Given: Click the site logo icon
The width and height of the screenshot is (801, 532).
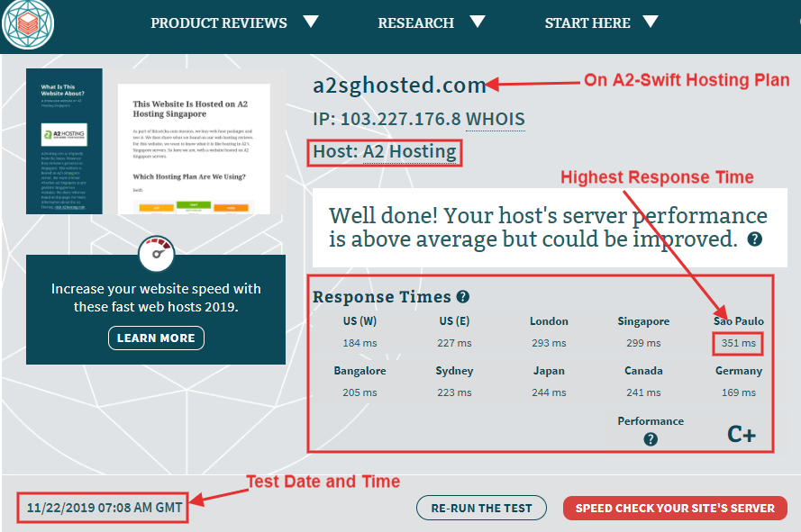Looking at the screenshot, I should (28, 23).
